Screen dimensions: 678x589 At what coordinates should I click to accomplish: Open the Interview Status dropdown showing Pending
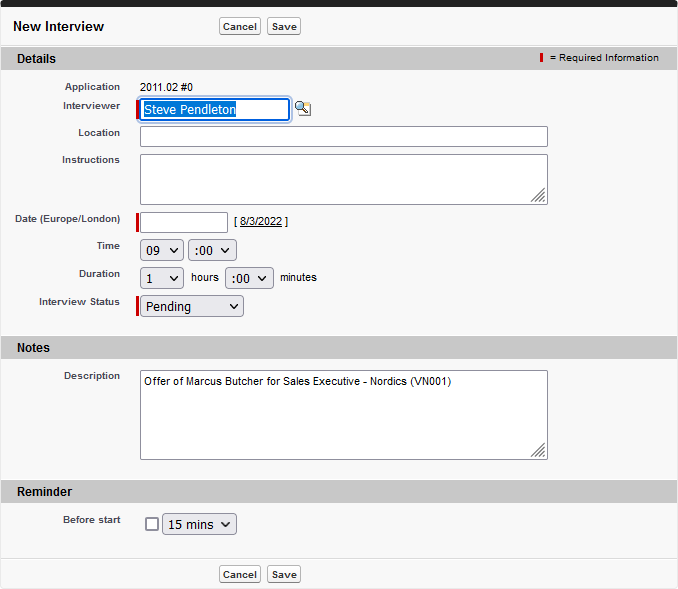pos(192,306)
